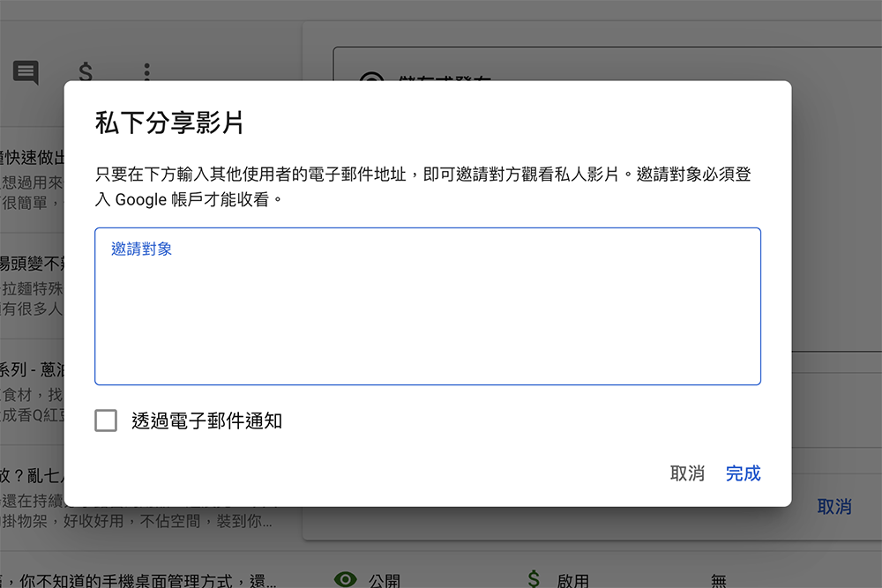Click the green dollar icon beside 啟用
882x588 pixels.
[533, 577]
